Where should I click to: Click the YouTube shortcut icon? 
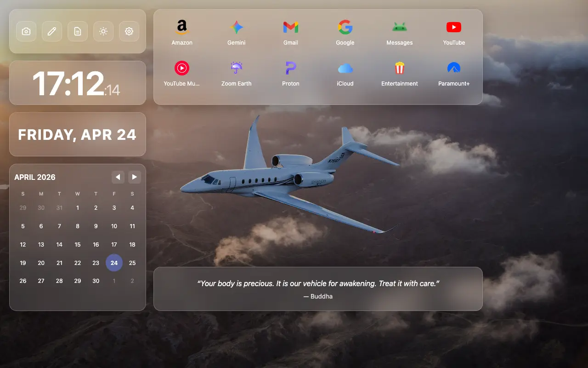(453, 28)
